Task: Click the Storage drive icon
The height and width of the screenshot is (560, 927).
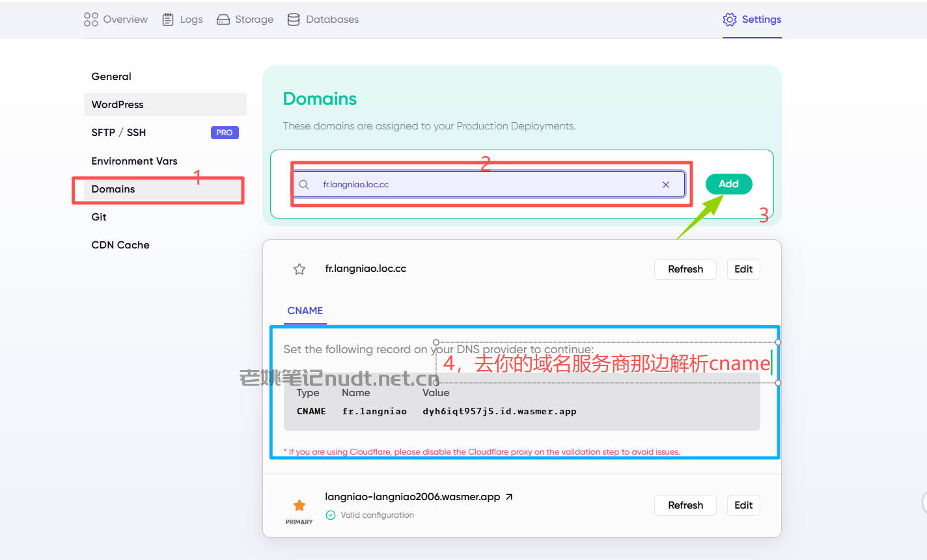Action: pos(223,20)
